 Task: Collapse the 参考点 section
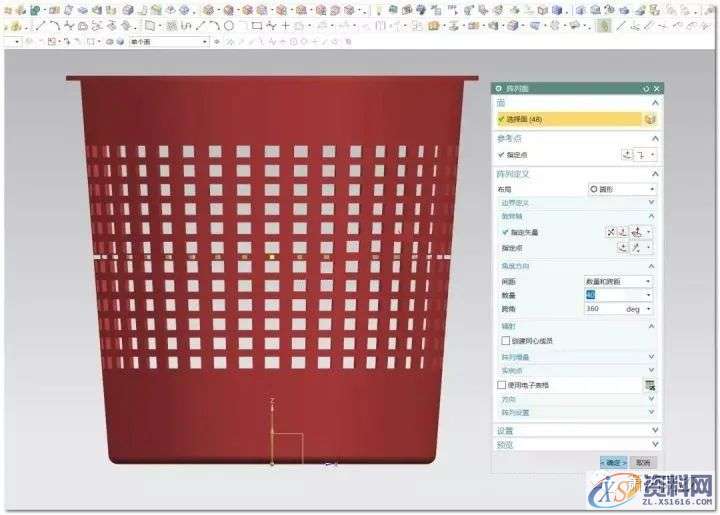click(x=655, y=138)
